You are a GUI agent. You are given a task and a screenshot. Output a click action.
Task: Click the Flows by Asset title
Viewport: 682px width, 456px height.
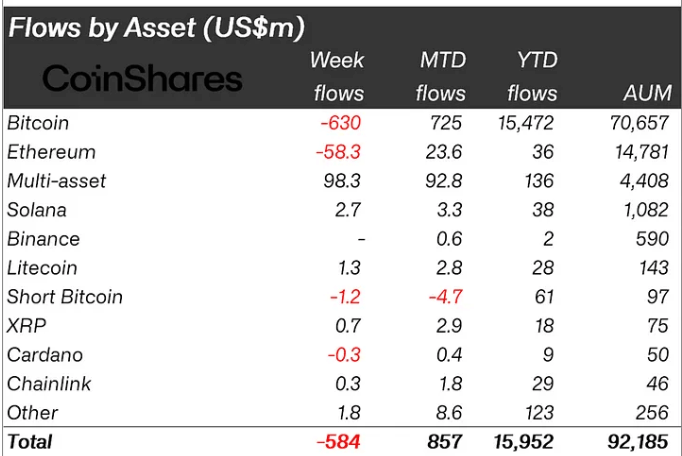(x=156, y=27)
